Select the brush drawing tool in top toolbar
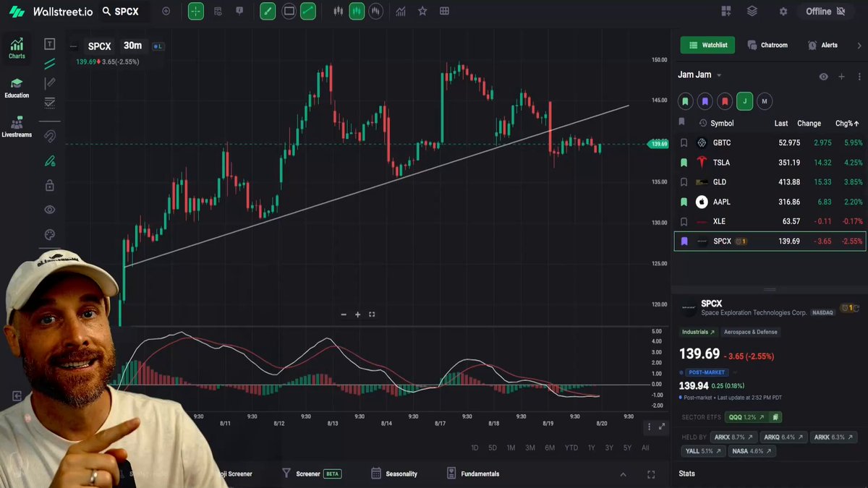 tap(268, 12)
